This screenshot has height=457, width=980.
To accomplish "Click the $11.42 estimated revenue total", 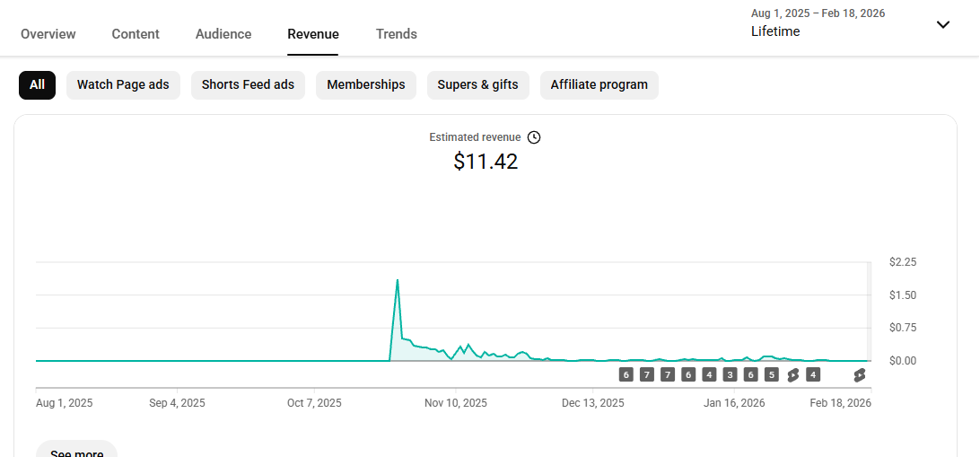I will [486, 162].
